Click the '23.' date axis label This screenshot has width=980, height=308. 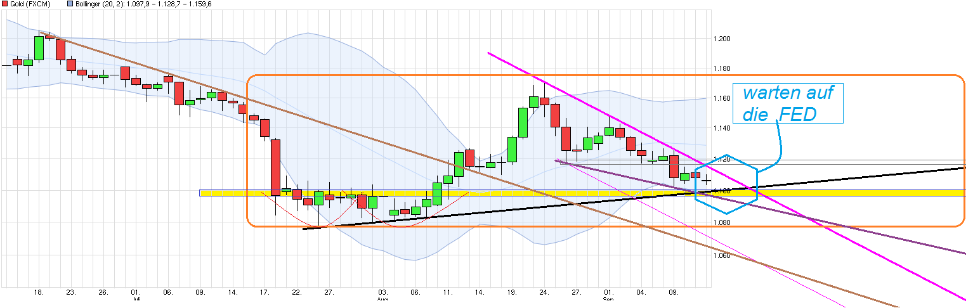coord(71,293)
